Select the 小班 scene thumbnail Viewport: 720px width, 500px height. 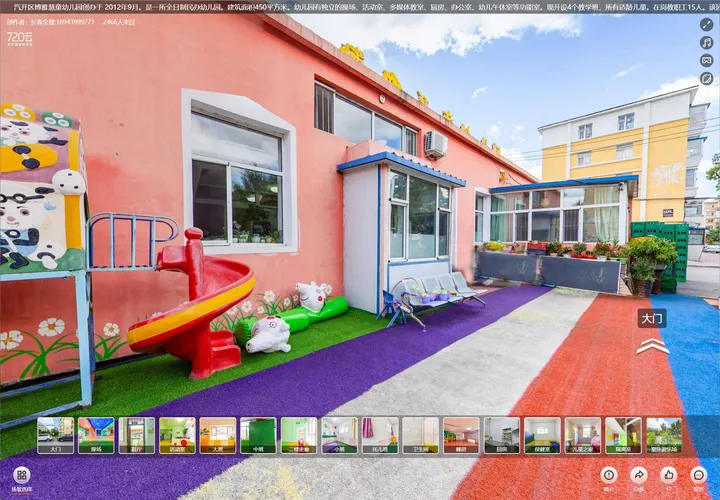(339, 435)
